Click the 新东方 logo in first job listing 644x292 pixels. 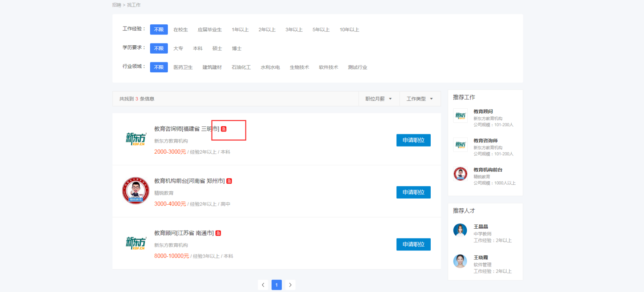[x=135, y=139]
